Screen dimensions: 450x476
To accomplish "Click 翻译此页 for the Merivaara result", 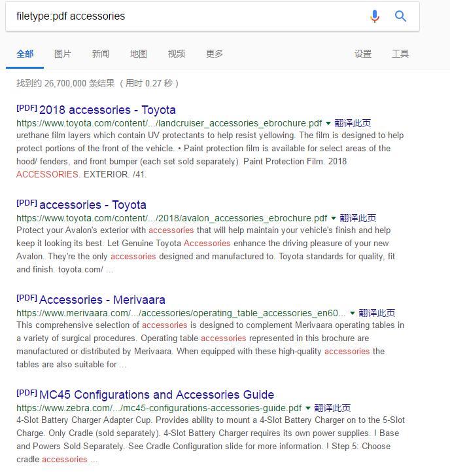I will coord(377,313).
